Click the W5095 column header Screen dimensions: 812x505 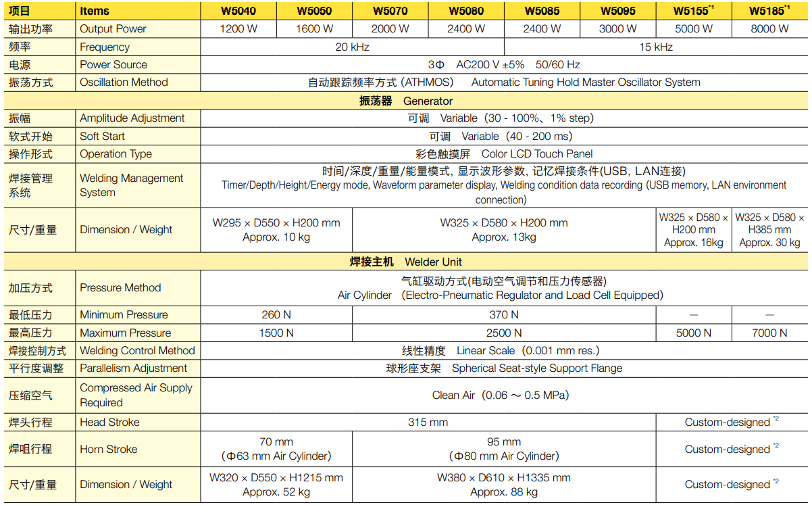pyautogui.click(x=617, y=11)
